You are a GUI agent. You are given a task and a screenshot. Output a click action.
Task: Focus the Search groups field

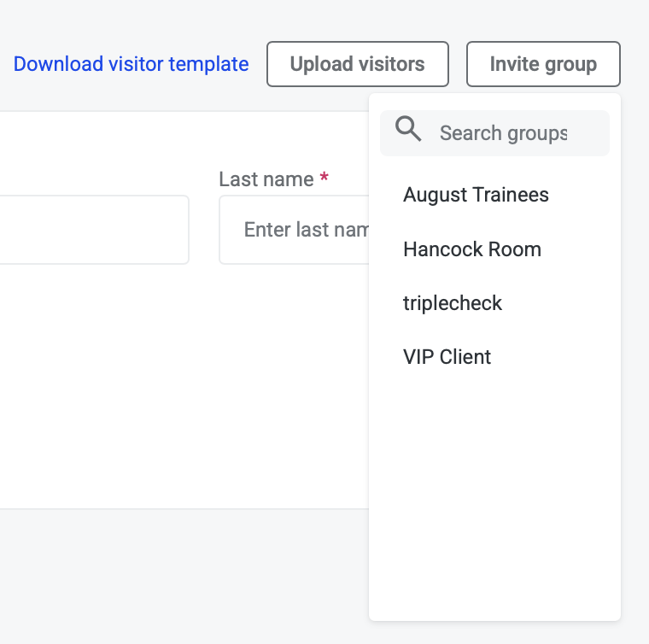(x=503, y=133)
